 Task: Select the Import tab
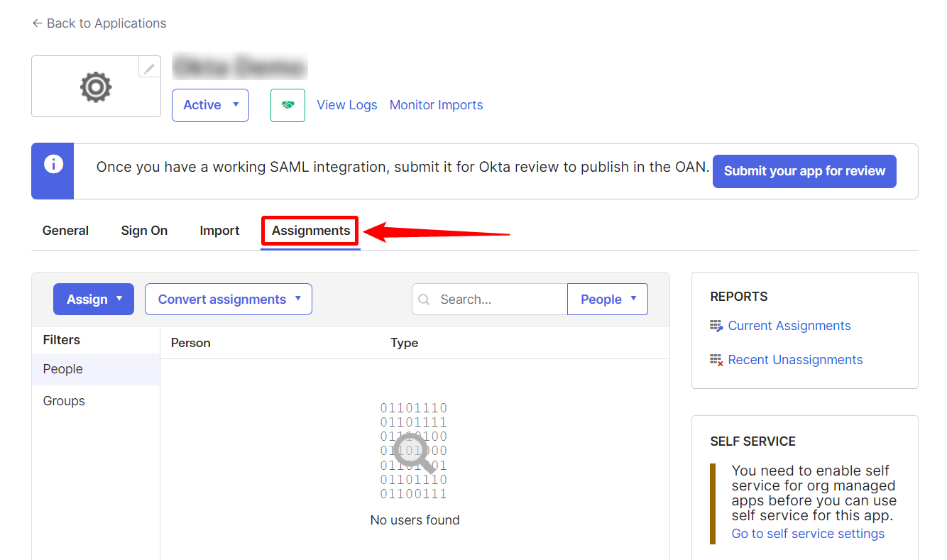[x=219, y=231]
